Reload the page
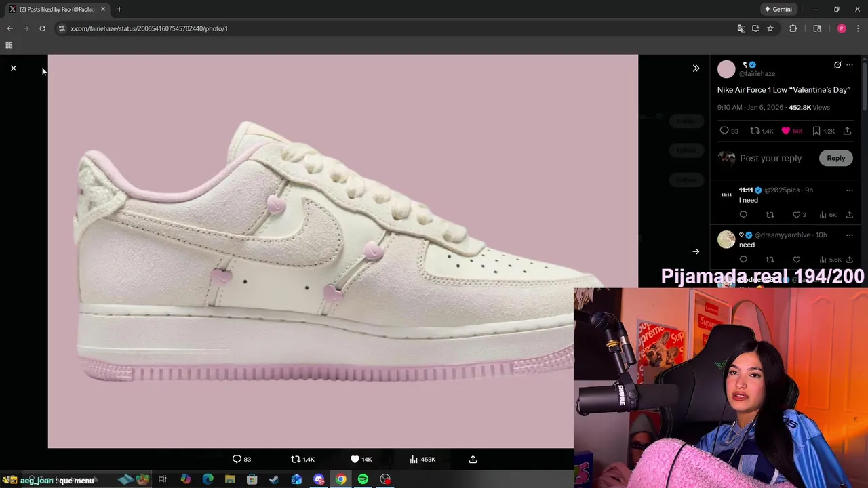The width and height of the screenshot is (868, 488). point(42,28)
